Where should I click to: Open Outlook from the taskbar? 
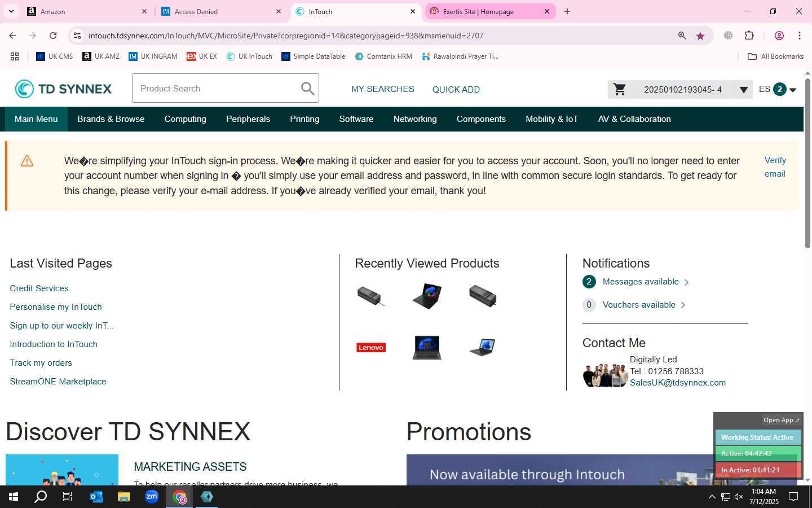tap(96, 497)
